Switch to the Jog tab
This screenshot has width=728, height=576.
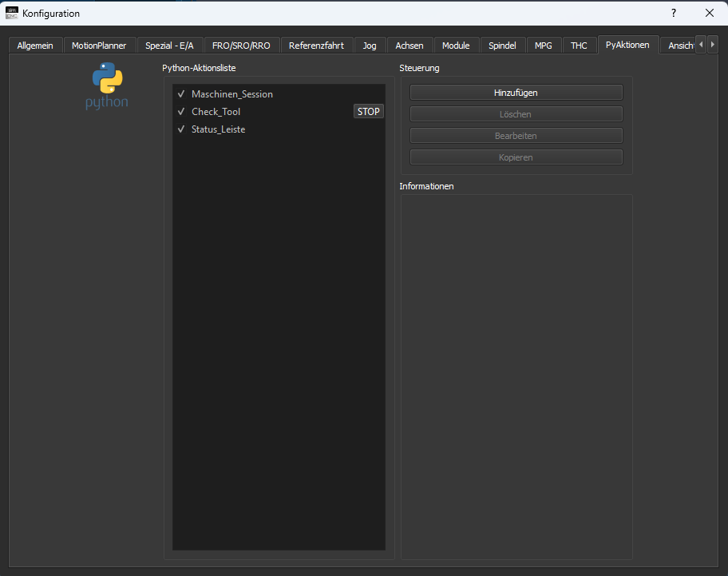[x=370, y=46]
